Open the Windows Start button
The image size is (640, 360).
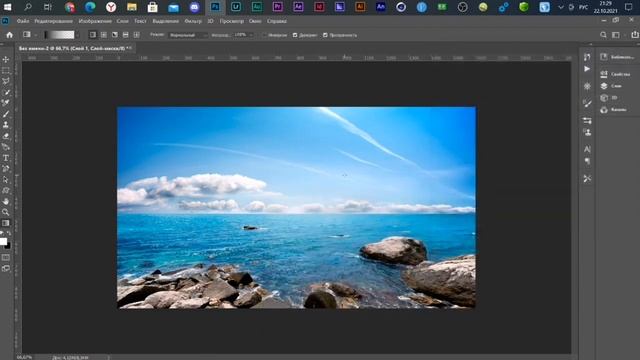point(7,7)
